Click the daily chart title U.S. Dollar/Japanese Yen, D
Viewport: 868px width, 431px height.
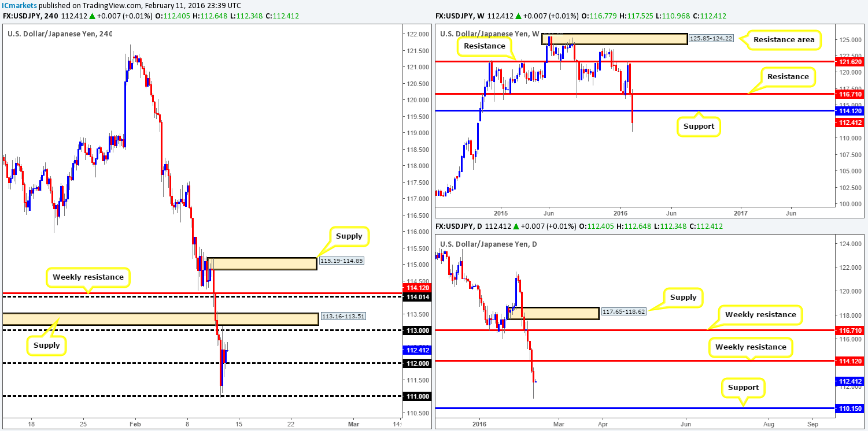488,244
